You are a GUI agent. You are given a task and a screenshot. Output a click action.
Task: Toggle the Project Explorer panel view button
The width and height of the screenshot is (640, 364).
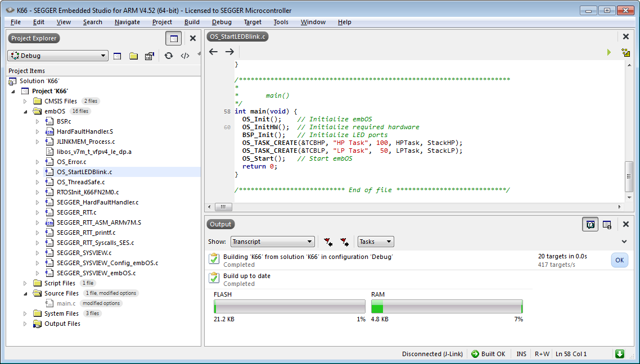(x=174, y=38)
